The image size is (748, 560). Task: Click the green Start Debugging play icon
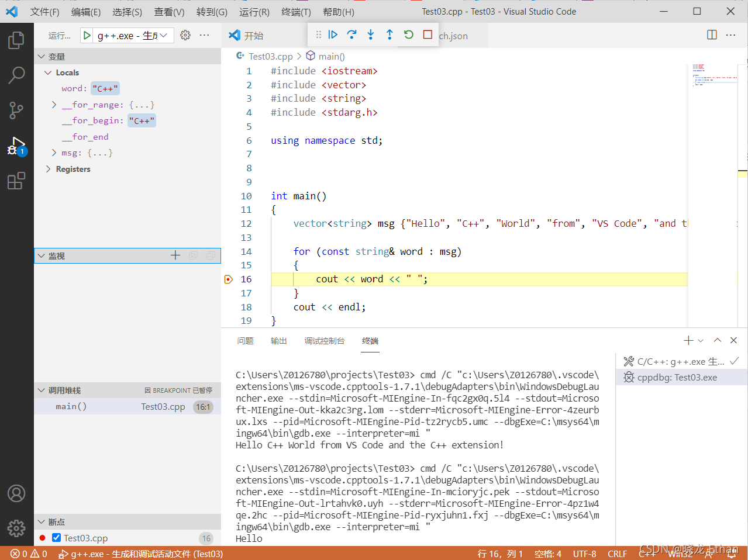tap(87, 36)
